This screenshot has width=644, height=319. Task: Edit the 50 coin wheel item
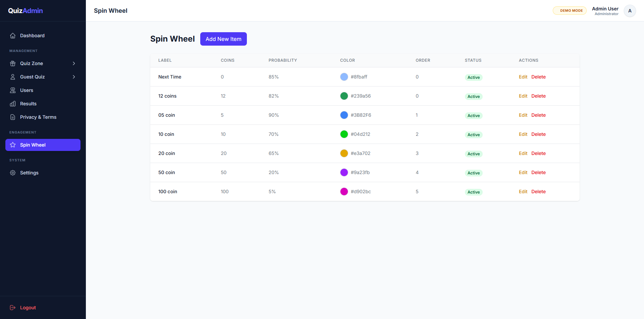point(523,172)
